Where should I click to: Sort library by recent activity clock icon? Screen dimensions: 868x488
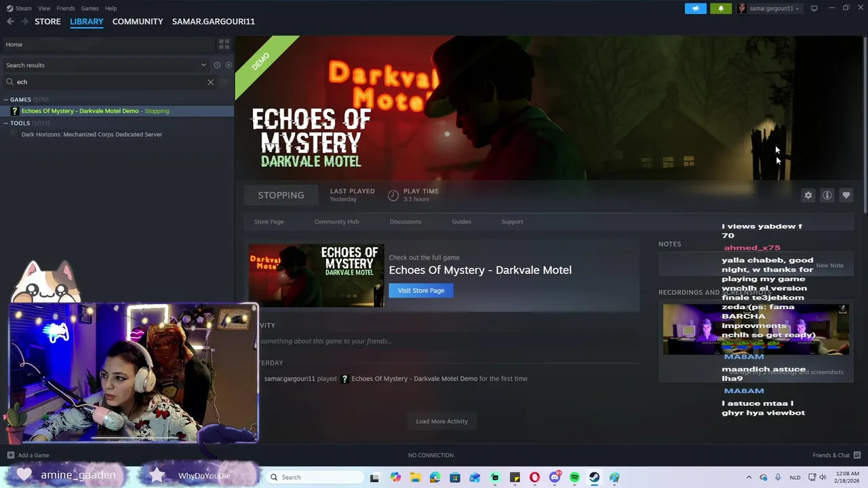pyautogui.click(x=217, y=65)
